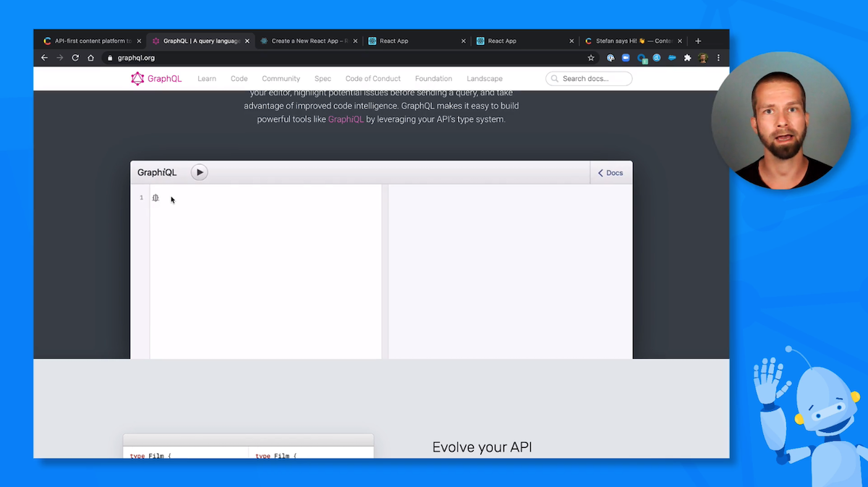Switch to Create a New React App tab
The width and height of the screenshot is (868, 487).
pos(309,41)
